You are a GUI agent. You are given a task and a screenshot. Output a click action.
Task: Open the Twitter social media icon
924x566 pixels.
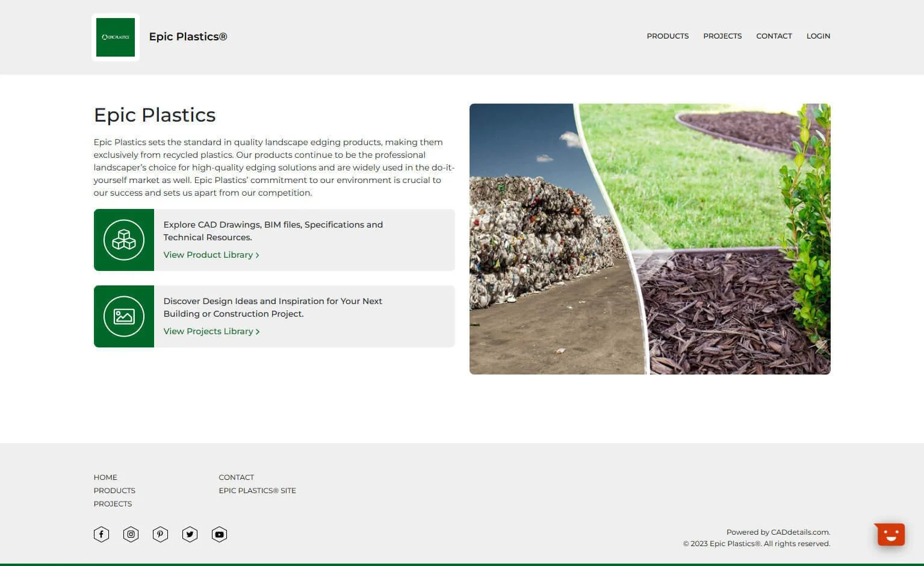pyautogui.click(x=189, y=533)
